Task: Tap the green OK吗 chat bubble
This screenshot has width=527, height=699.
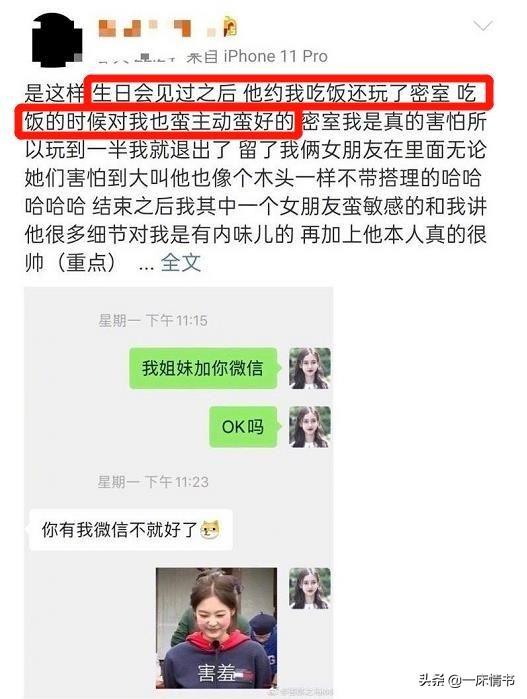Action: point(243,427)
